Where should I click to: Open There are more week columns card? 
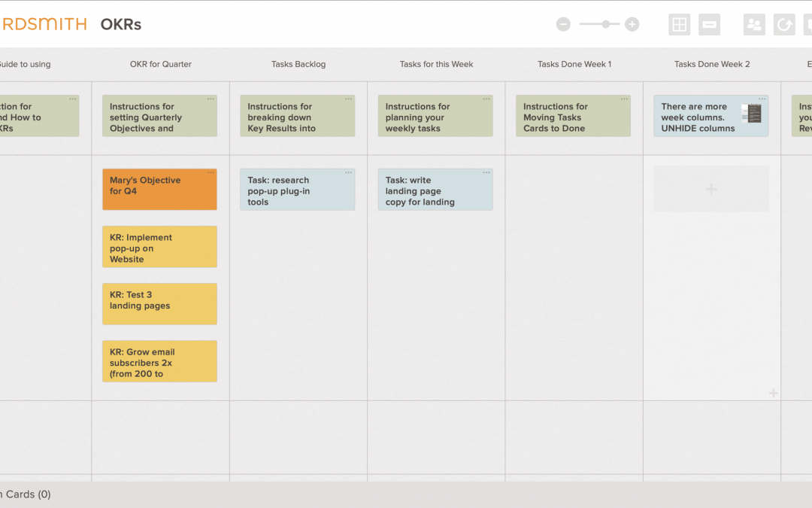click(711, 116)
